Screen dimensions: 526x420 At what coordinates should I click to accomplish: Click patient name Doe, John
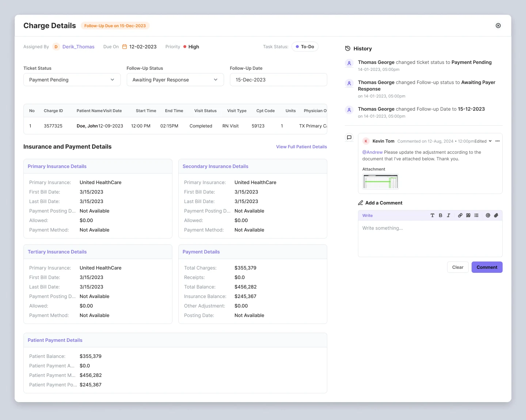tap(87, 126)
